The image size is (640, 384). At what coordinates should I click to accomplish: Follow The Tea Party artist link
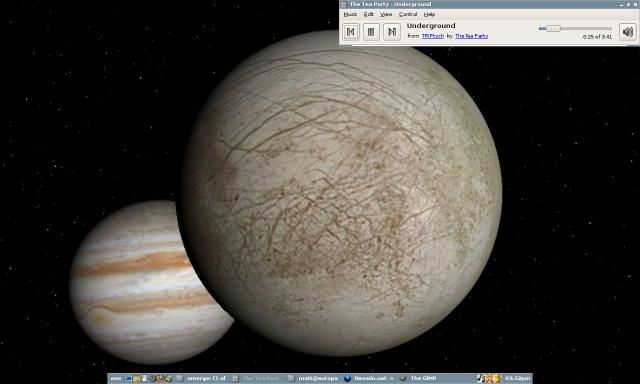[x=471, y=36]
